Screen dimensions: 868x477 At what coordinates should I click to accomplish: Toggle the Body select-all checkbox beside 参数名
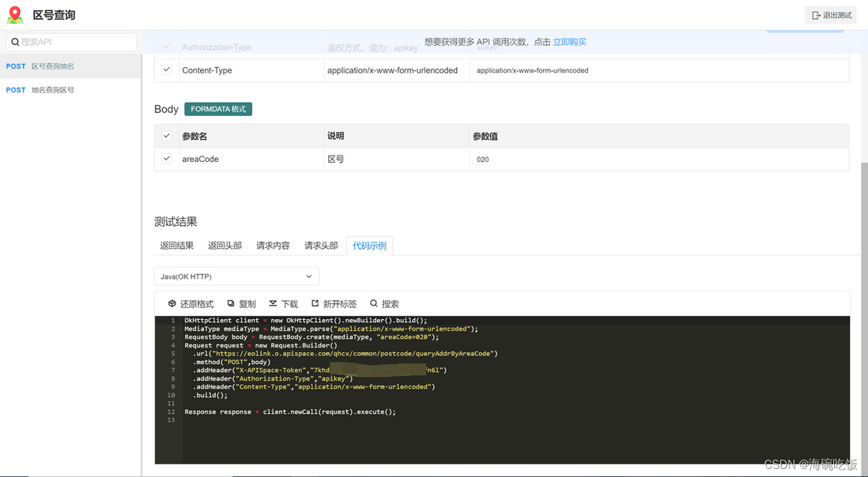(x=167, y=135)
